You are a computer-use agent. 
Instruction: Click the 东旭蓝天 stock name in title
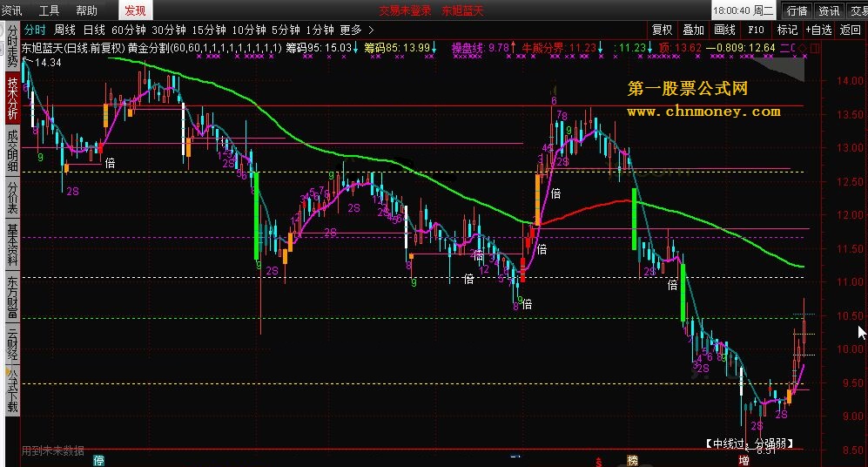[x=462, y=10]
